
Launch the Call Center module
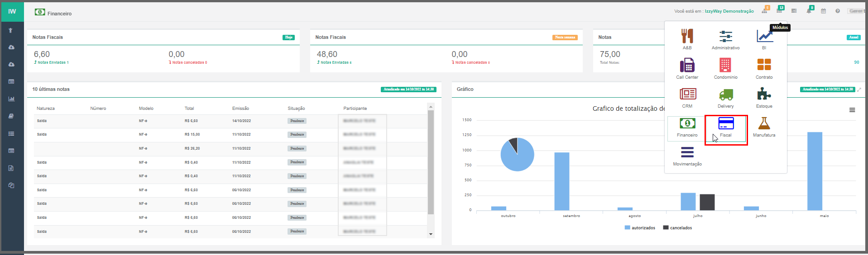coord(687,68)
